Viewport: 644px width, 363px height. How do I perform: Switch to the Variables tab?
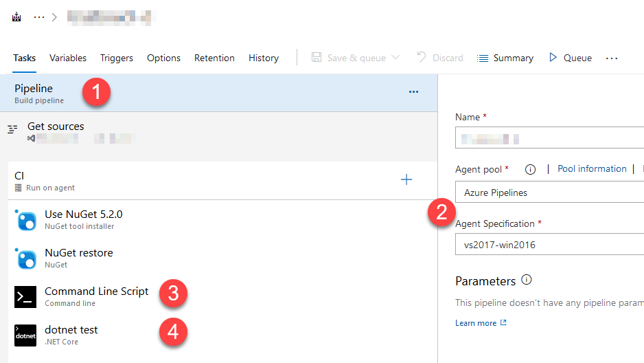pos(68,58)
